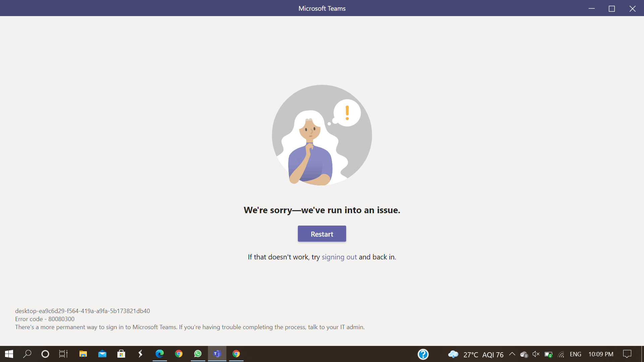Open the Action Center notifications icon

(627, 354)
